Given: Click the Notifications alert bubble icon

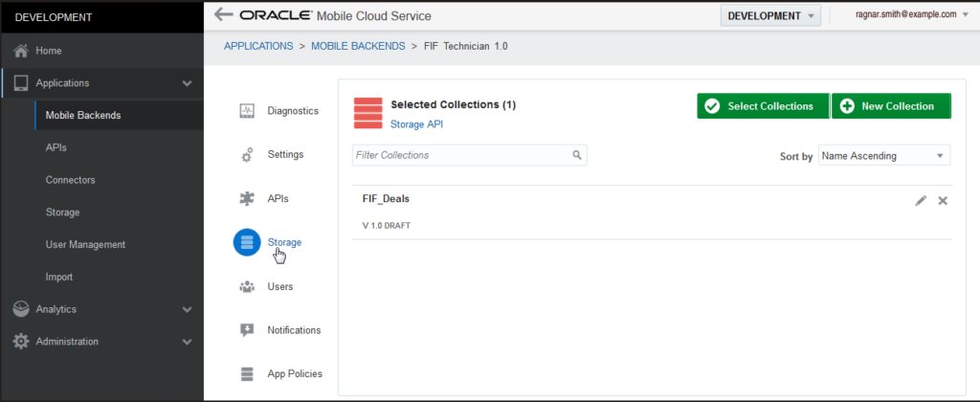Looking at the screenshot, I should tap(247, 330).
